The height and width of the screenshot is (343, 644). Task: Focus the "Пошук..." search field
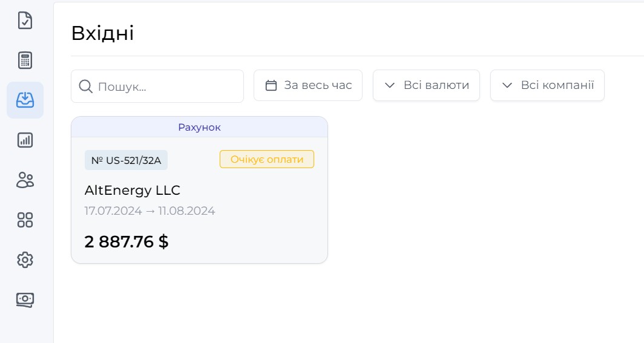[166, 86]
